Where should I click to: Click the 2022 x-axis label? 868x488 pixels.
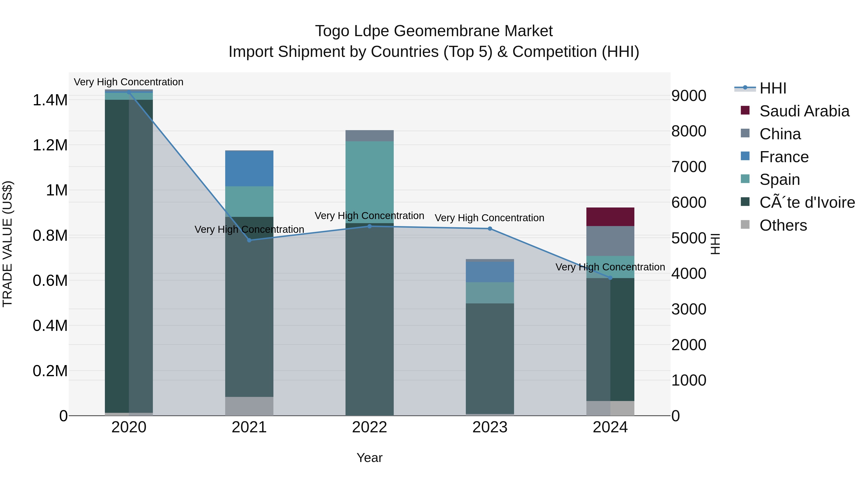370,427
